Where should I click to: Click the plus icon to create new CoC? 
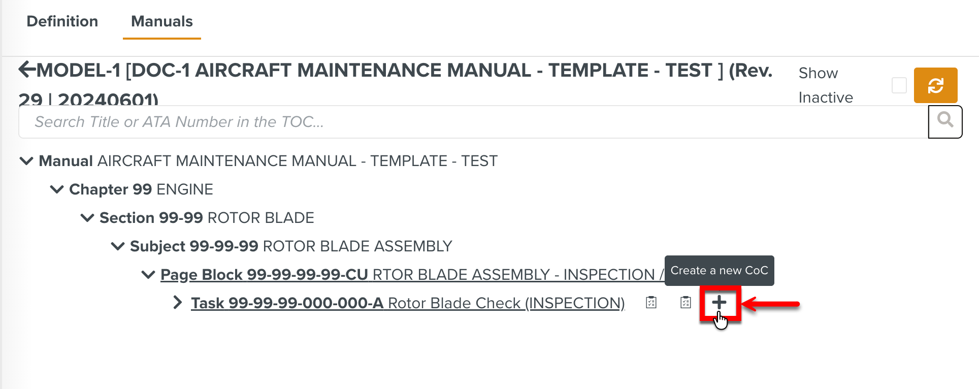click(719, 303)
